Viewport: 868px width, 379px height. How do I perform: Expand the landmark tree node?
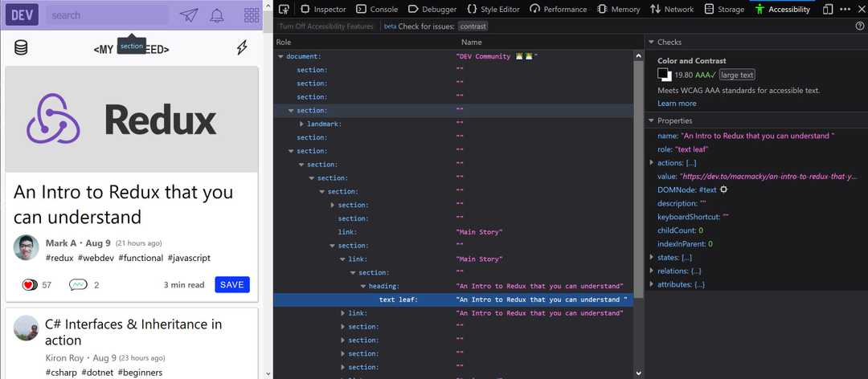pyautogui.click(x=301, y=124)
